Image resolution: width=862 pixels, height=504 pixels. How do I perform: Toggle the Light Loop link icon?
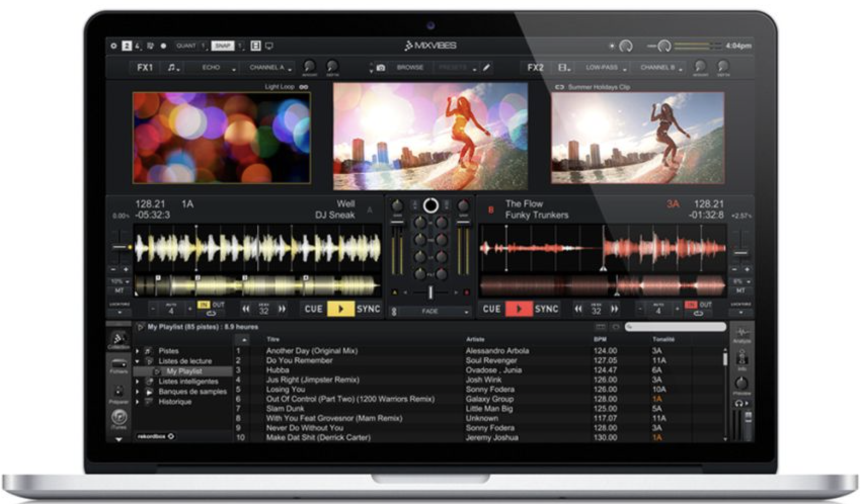point(303,87)
